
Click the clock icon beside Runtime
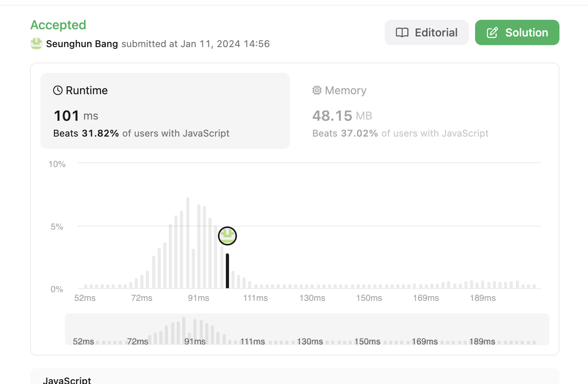tap(58, 90)
